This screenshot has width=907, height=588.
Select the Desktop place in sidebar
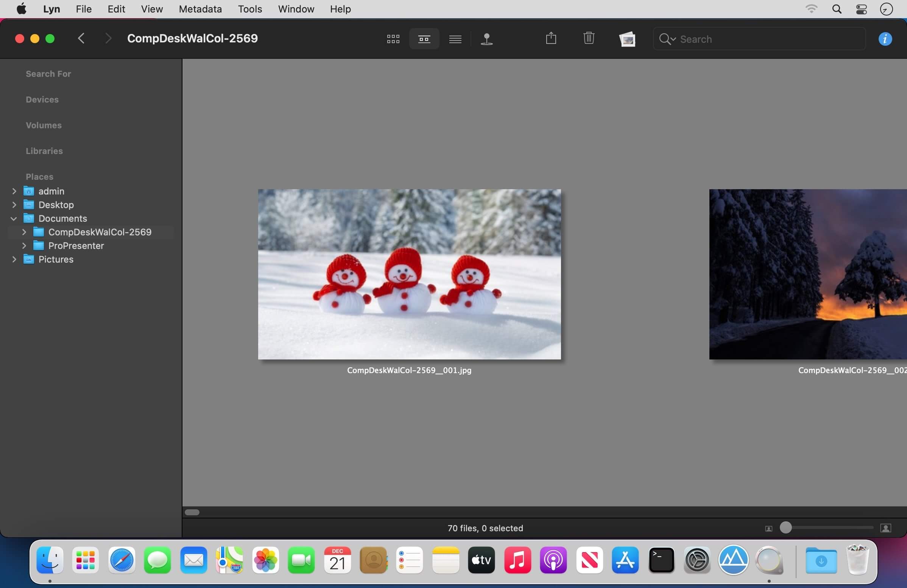56,205
